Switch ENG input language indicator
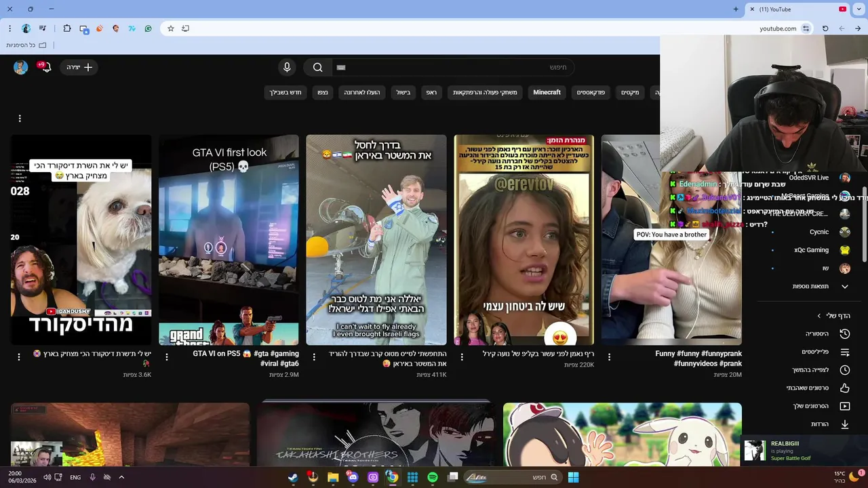 coord(75,477)
